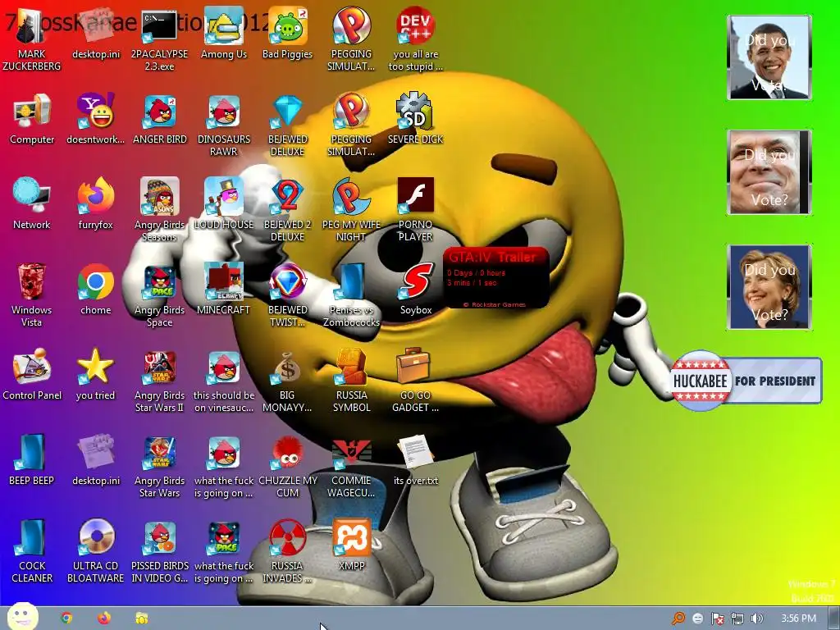This screenshot has width=840, height=630.
Task: Click the McCain 'Did you Vote?' gadget
Action: pos(769,172)
